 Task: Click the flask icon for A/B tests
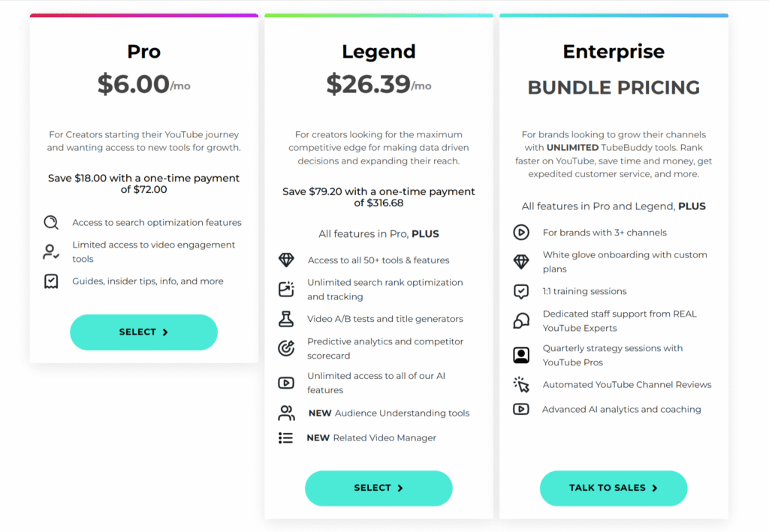click(x=286, y=319)
